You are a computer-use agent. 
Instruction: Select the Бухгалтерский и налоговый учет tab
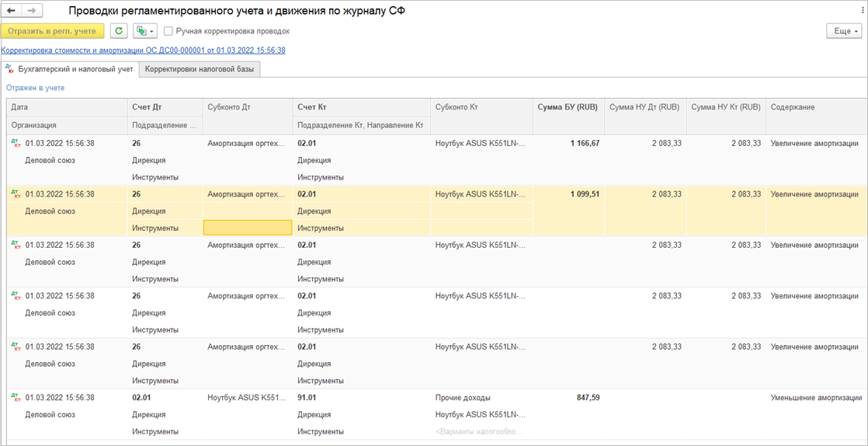[x=70, y=69]
